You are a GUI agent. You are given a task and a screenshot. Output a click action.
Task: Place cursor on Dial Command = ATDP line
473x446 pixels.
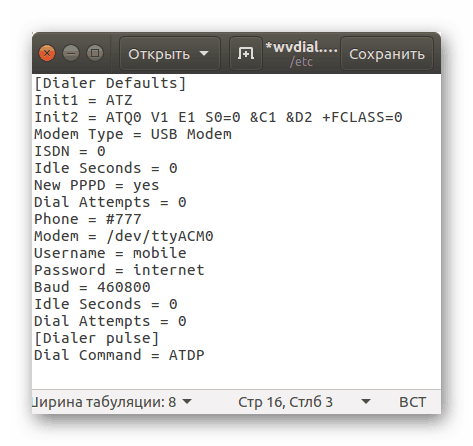pos(119,355)
